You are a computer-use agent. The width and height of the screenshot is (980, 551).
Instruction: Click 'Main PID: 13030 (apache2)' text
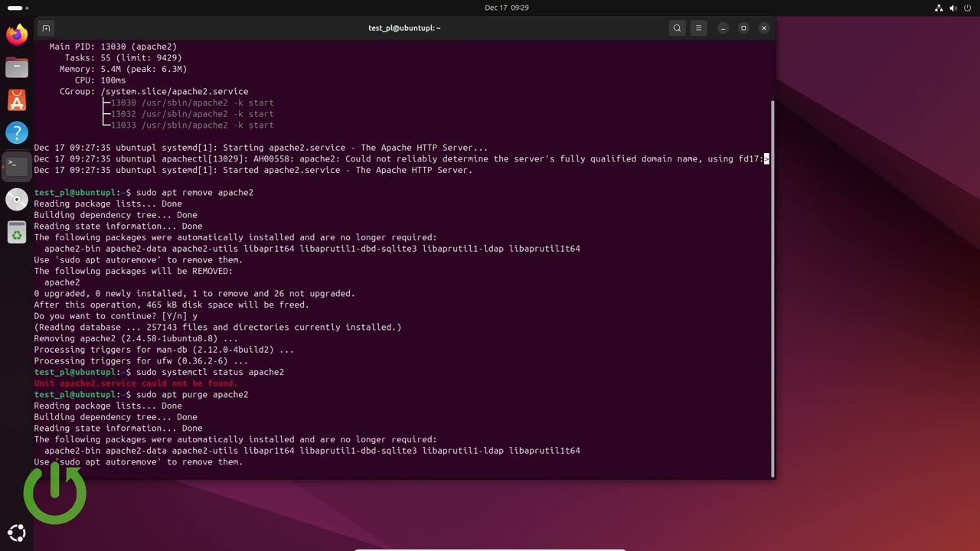(113, 47)
